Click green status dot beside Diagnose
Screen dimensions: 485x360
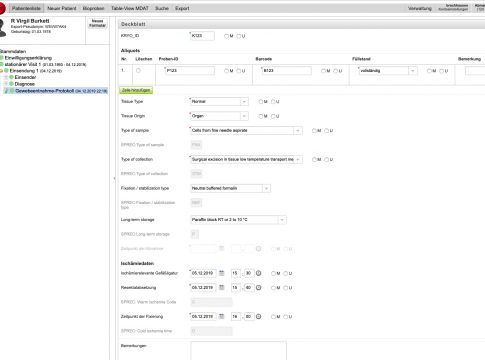[11, 84]
